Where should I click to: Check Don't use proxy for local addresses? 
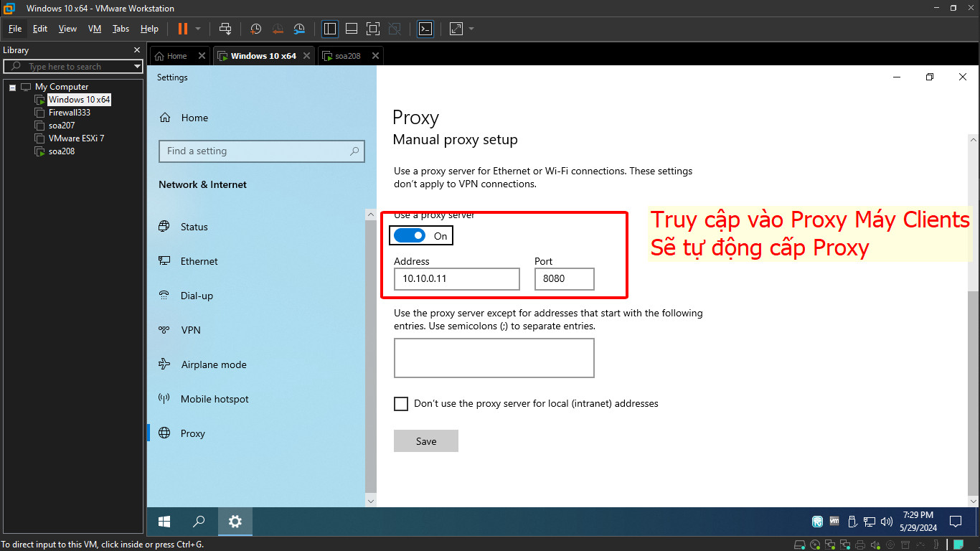click(401, 404)
